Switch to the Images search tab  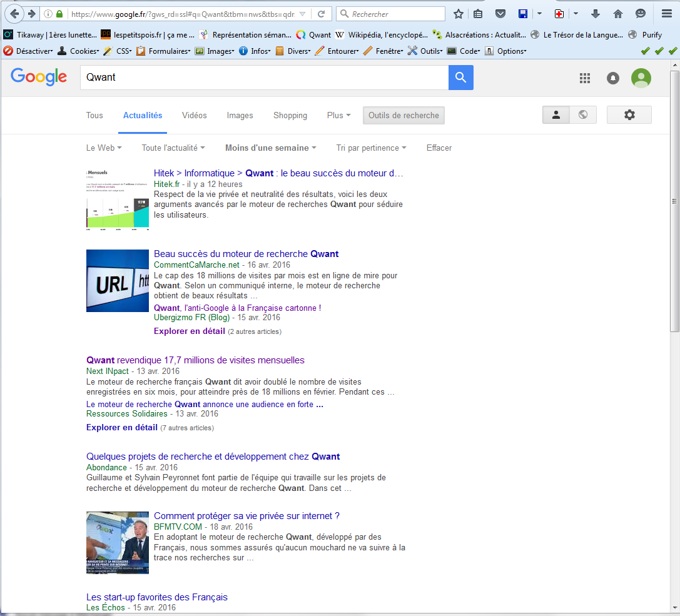coord(240,115)
